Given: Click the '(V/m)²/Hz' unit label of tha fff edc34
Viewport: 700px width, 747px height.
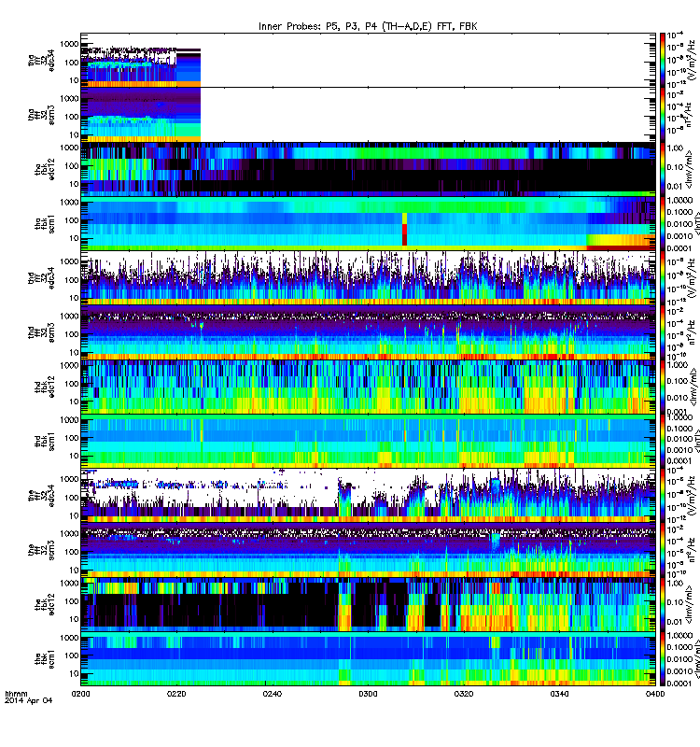Looking at the screenshot, I should click(x=691, y=60).
